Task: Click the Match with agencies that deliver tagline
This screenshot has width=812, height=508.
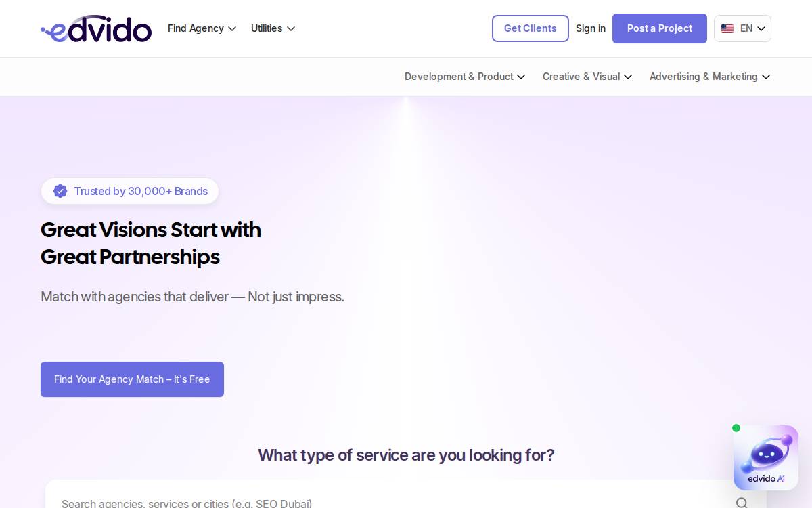Action: 192,297
